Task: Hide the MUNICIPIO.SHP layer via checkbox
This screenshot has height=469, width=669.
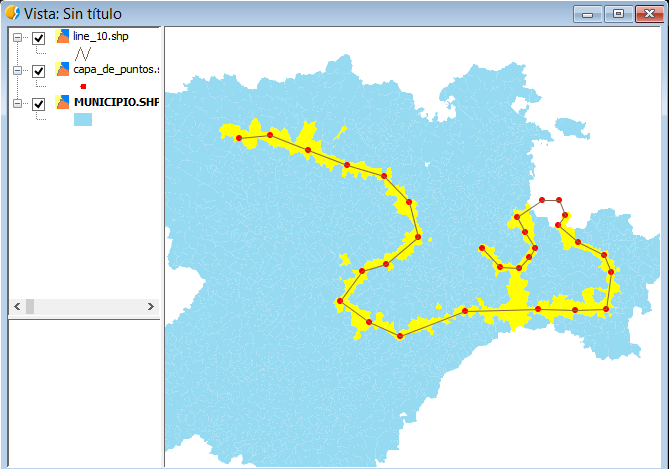Action: pyautogui.click(x=39, y=104)
